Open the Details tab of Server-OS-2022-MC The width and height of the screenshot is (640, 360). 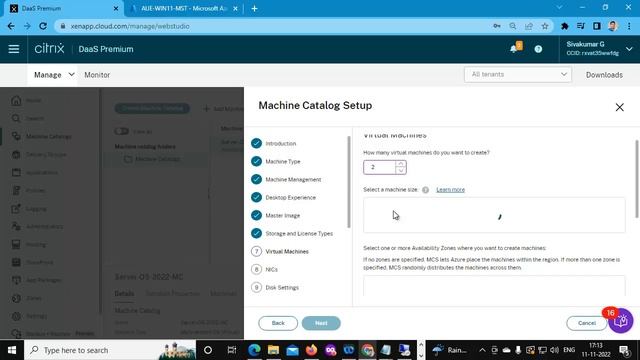coord(124,293)
